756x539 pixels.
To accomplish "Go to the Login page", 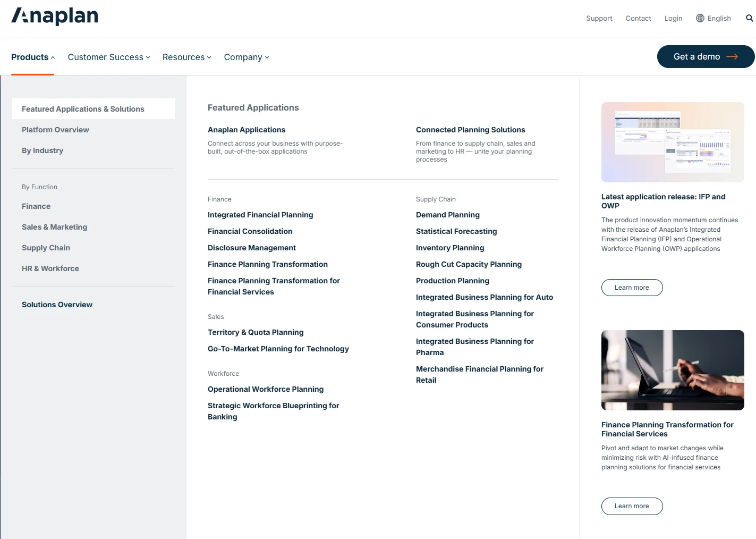I will tap(673, 18).
